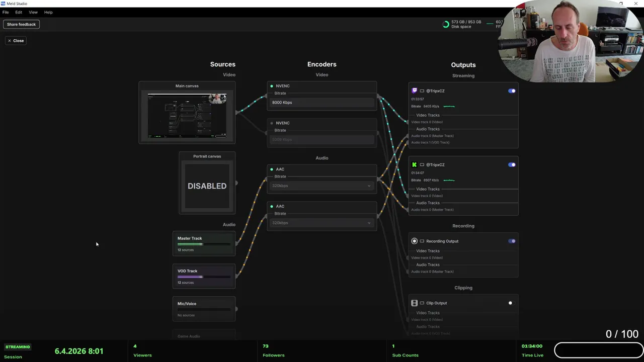Click Twitch 'Video track 0 (Video)' entry
Viewport: 644px width, 362px height.
pyautogui.click(x=427, y=122)
